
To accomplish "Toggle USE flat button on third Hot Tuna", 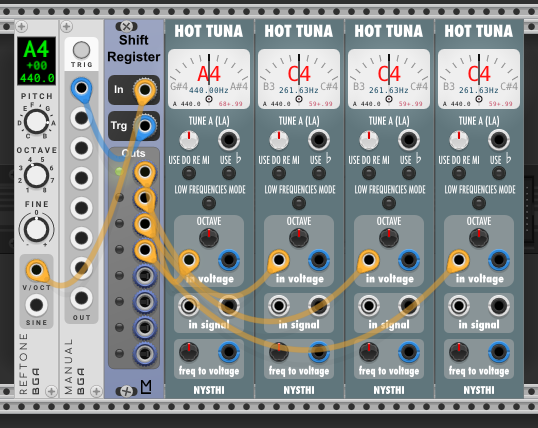I will 409,173.
